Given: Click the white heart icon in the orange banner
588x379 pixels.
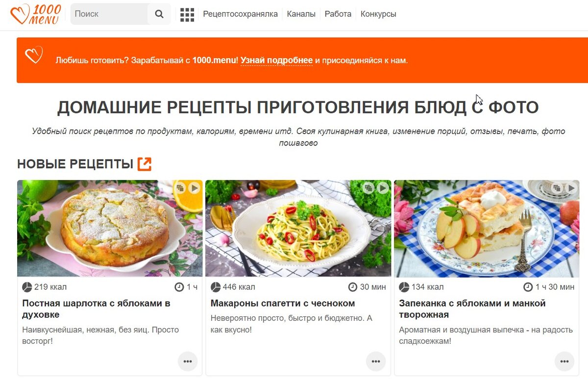Looking at the screenshot, I should [34, 55].
